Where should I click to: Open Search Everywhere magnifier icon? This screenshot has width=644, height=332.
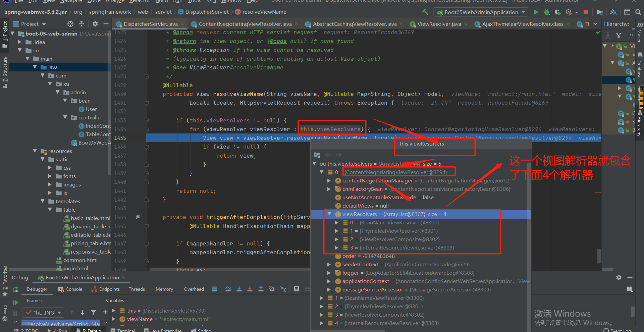(x=638, y=12)
